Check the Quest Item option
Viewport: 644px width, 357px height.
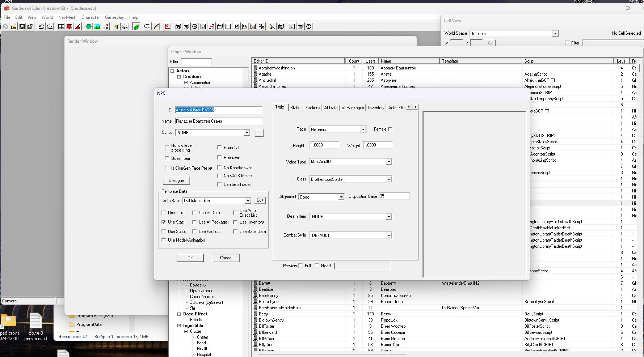click(x=167, y=158)
